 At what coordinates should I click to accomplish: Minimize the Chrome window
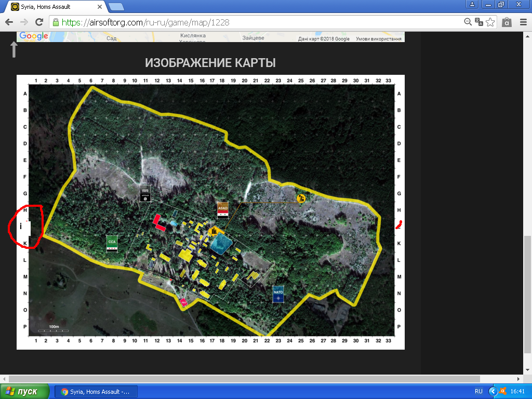[488, 4]
